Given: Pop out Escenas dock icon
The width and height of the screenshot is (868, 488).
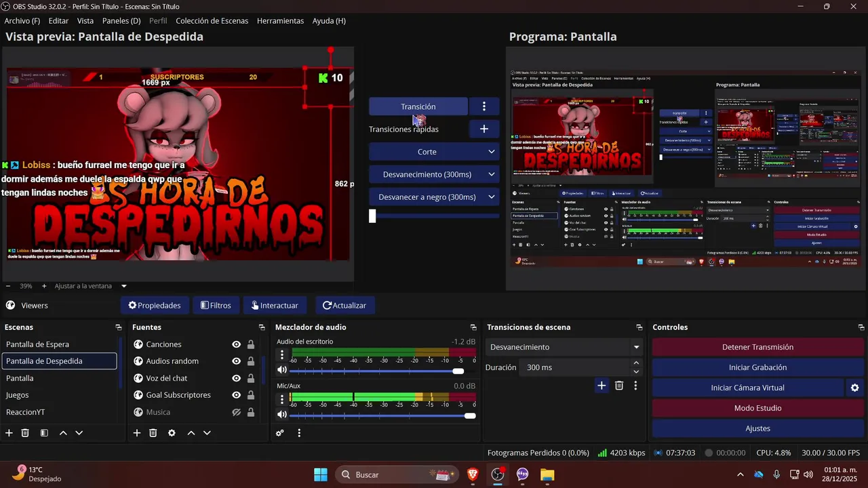Looking at the screenshot, I should tap(119, 327).
